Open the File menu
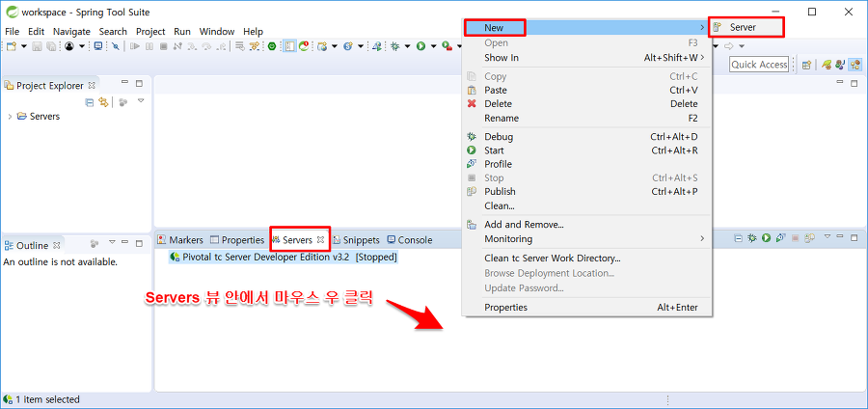 [x=12, y=32]
